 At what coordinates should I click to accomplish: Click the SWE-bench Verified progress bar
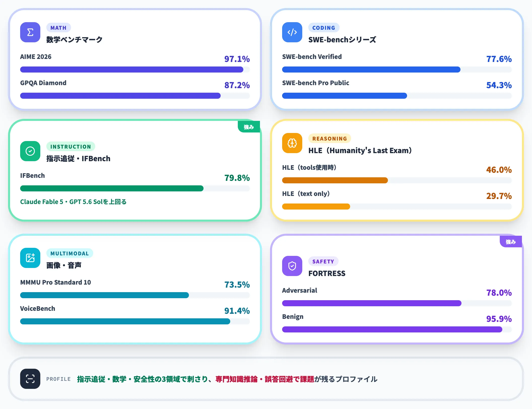click(x=397, y=70)
